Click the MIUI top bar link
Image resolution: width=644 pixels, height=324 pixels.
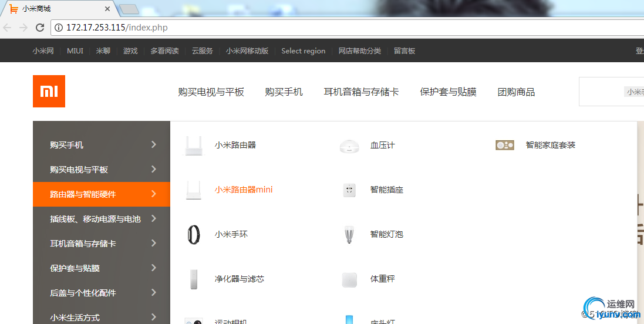(75, 51)
